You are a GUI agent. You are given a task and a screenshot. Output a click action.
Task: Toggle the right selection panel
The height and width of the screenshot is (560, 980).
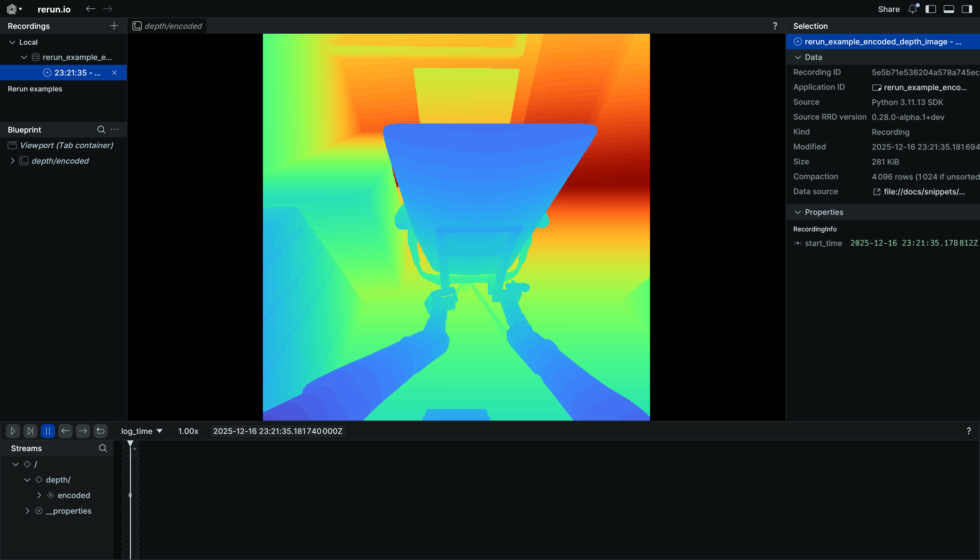(966, 9)
